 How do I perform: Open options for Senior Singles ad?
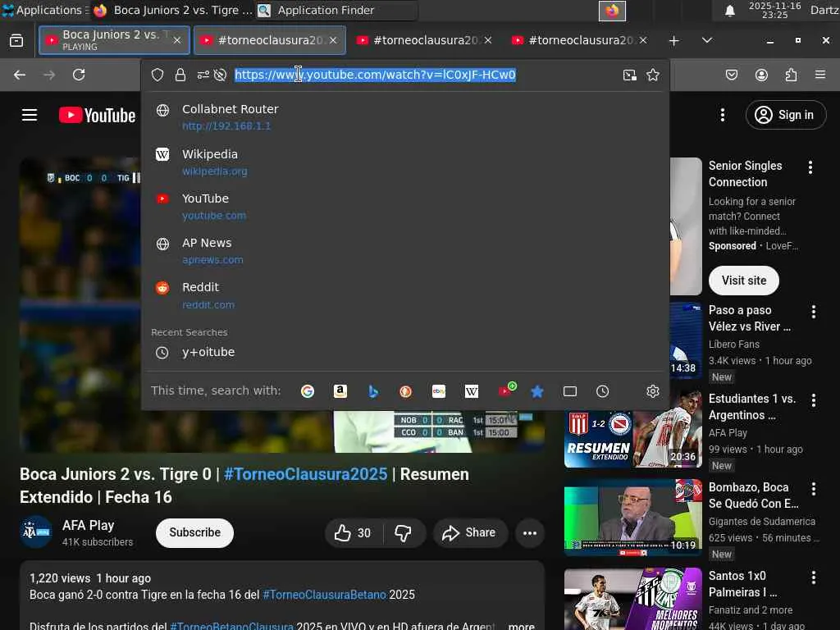[810, 167]
